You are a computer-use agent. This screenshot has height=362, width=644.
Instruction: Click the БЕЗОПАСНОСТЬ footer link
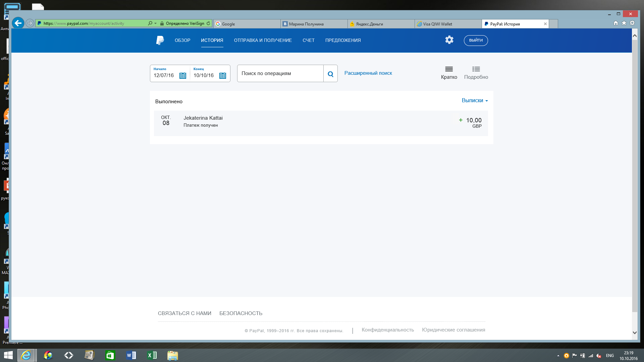click(241, 313)
